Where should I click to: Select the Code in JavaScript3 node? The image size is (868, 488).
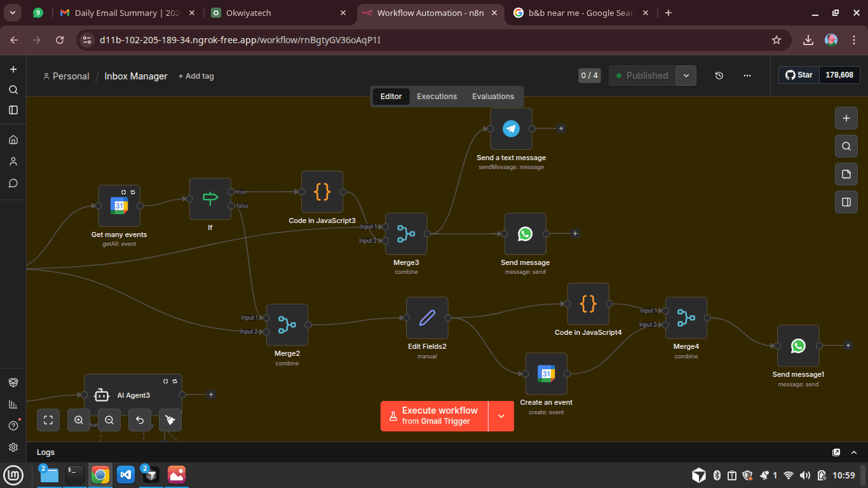point(322,192)
